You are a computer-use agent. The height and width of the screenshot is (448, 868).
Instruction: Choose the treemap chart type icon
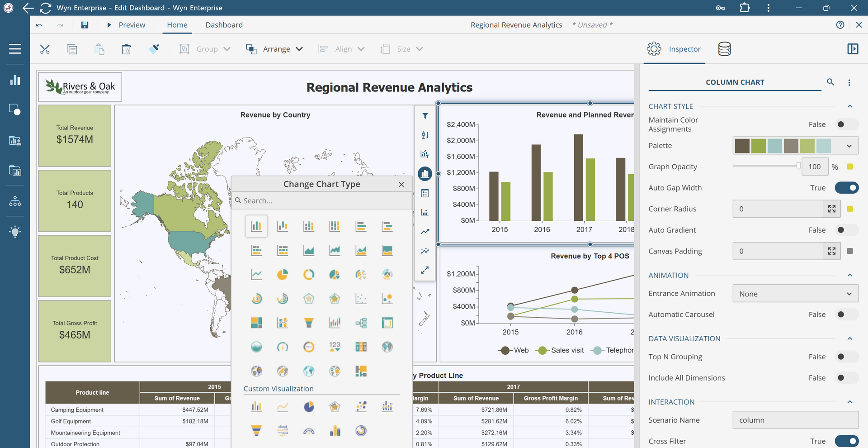tap(256, 323)
